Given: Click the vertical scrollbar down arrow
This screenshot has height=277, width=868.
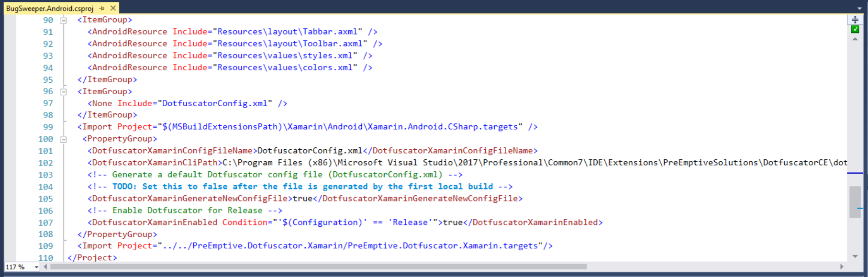Looking at the screenshot, I should pyautogui.click(x=855, y=256).
